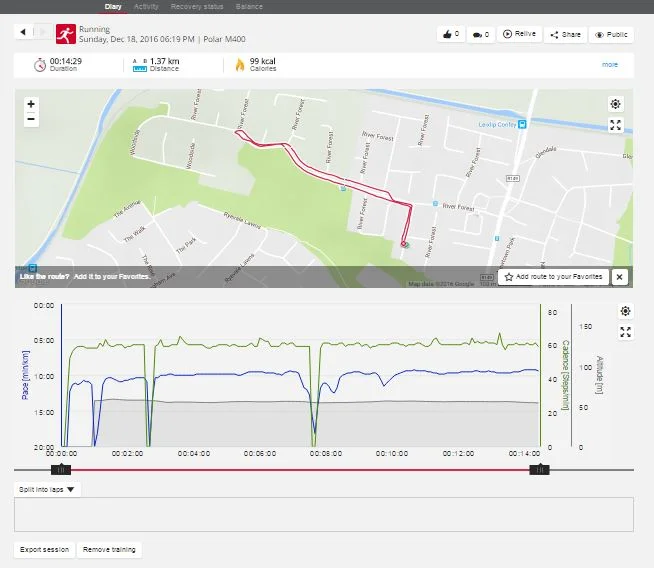Click the right timeline range handle
This screenshot has height=568, width=654.
[540, 469]
